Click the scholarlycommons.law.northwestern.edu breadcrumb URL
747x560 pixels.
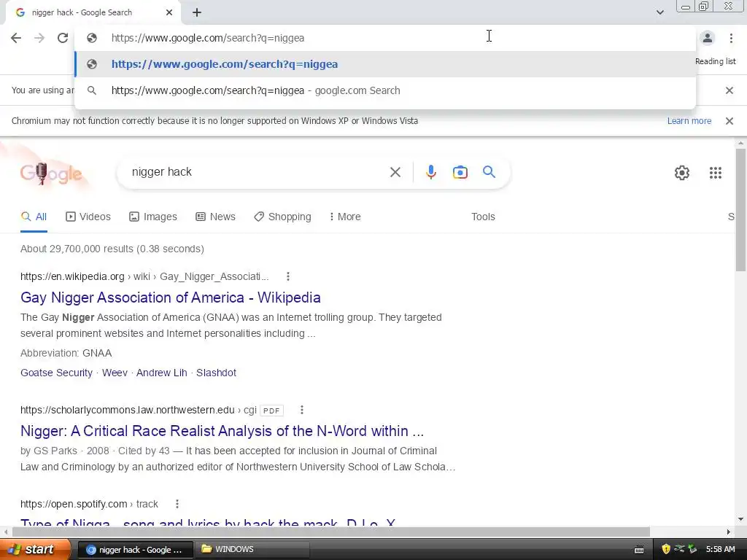[x=138, y=410]
